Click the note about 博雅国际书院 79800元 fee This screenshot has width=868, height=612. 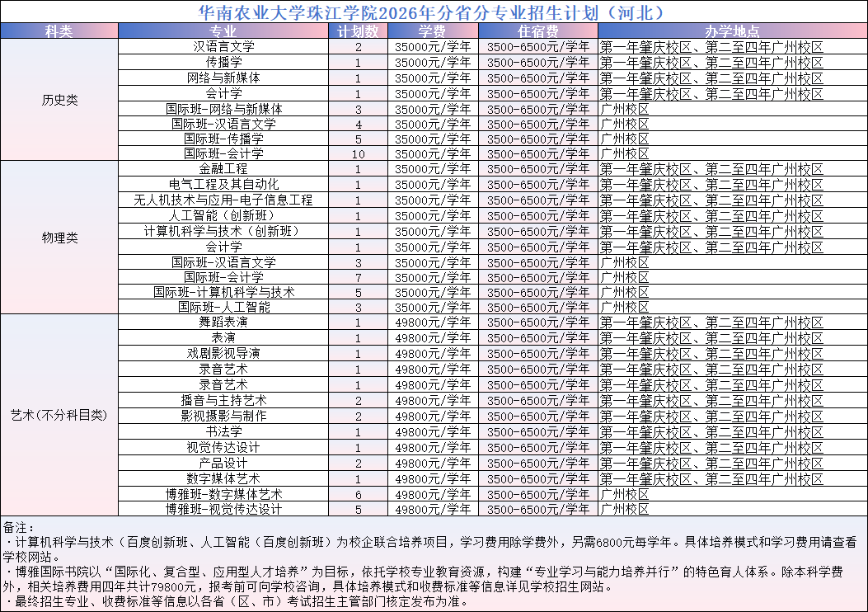click(423, 579)
